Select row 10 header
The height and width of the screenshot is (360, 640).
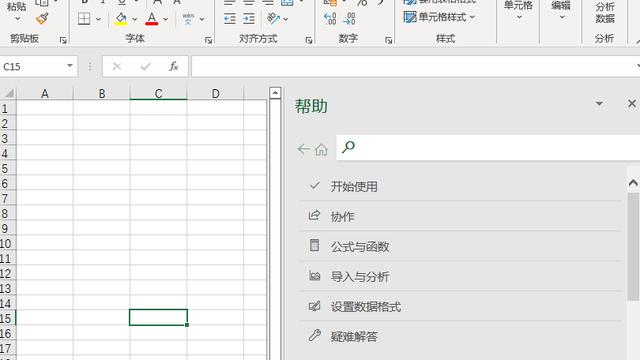click(7, 244)
